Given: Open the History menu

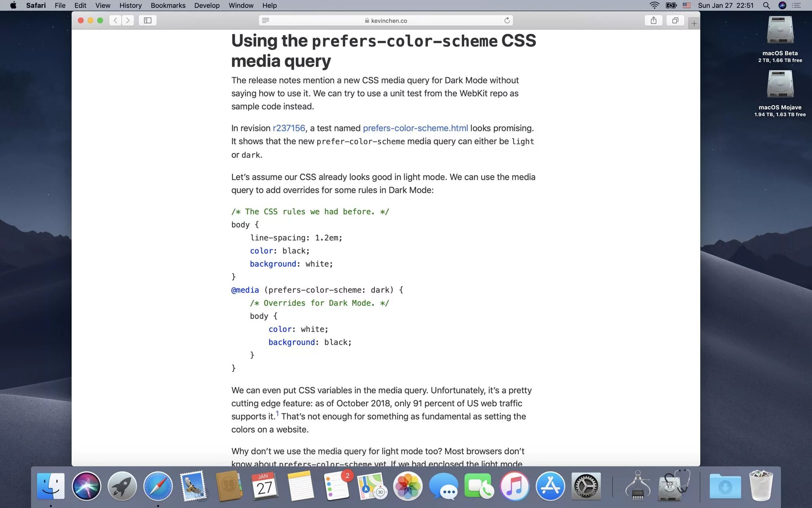Looking at the screenshot, I should 130,6.
